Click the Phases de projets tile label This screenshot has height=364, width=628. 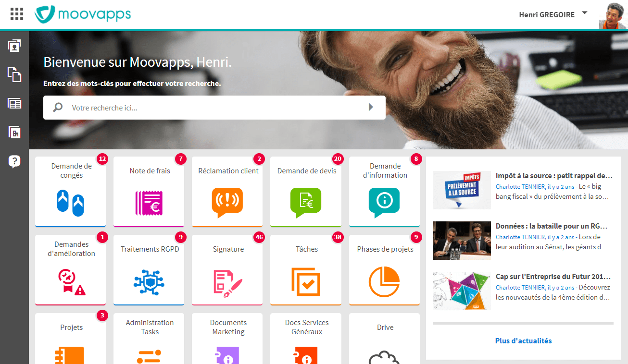pos(385,249)
